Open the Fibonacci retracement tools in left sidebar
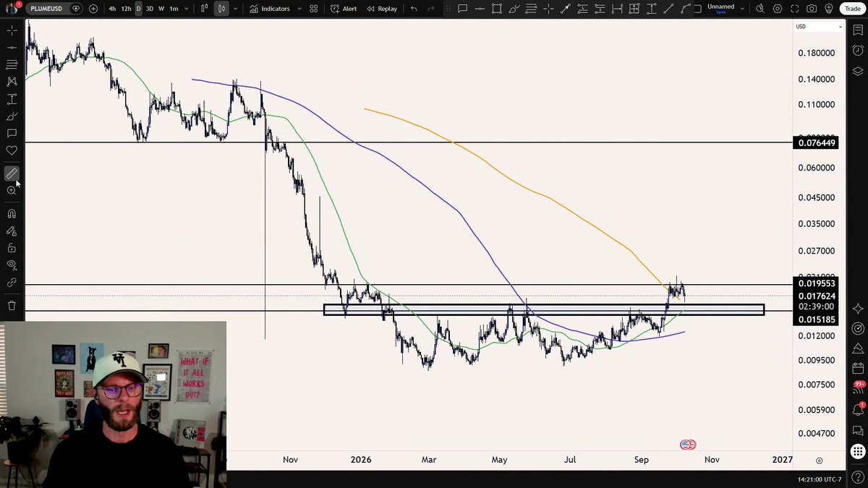This screenshot has width=868, height=488. [12, 64]
